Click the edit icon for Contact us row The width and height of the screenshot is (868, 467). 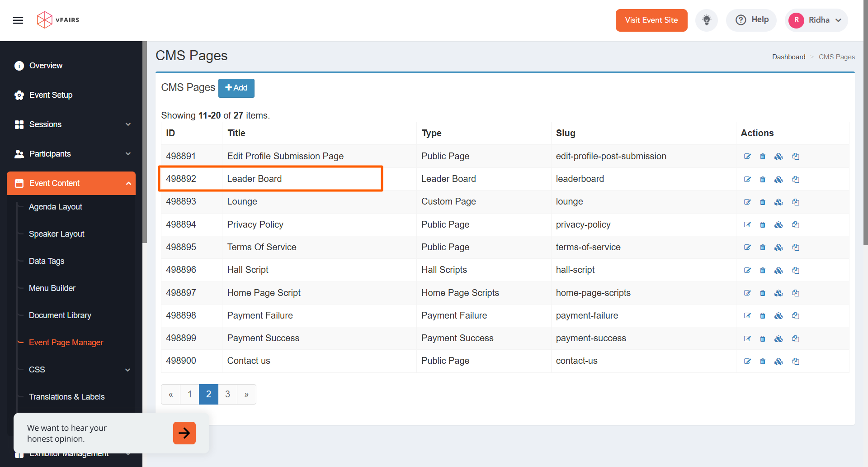coord(747,361)
